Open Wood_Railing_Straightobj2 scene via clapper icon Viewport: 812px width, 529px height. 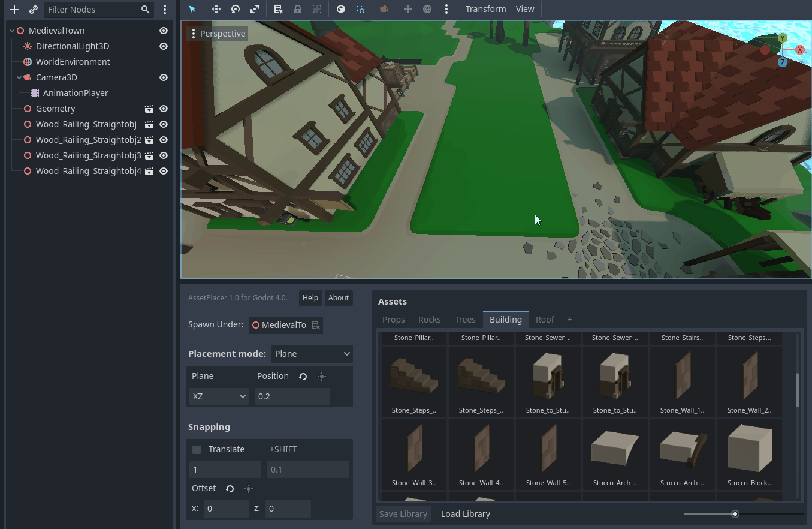click(149, 140)
